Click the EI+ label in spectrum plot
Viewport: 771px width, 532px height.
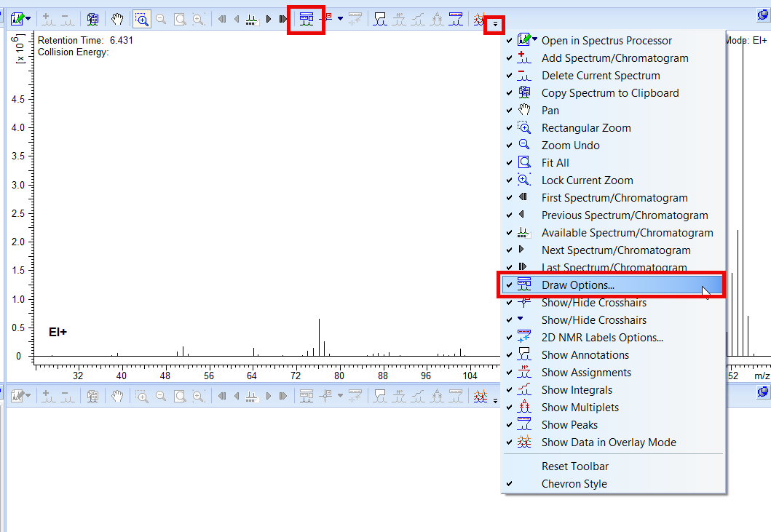point(58,333)
